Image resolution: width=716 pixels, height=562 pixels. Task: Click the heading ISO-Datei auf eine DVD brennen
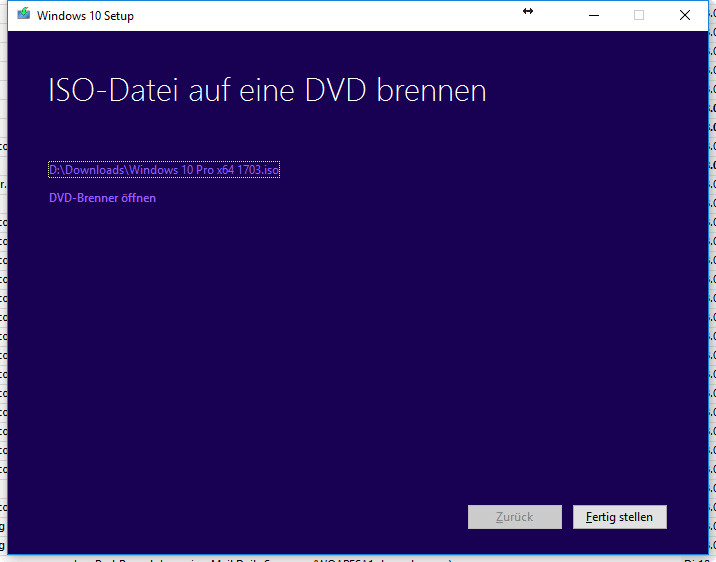268,90
